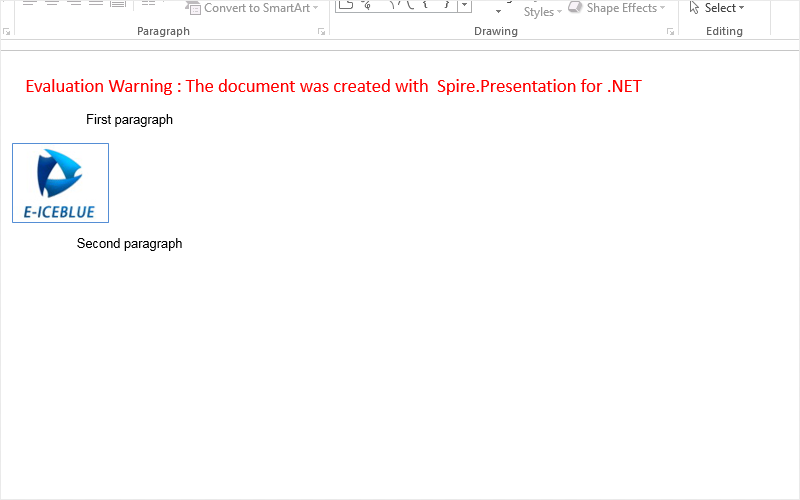The width and height of the screenshot is (800, 500).
Task: Open the Quick Styles dropdown
Action: [x=542, y=11]
